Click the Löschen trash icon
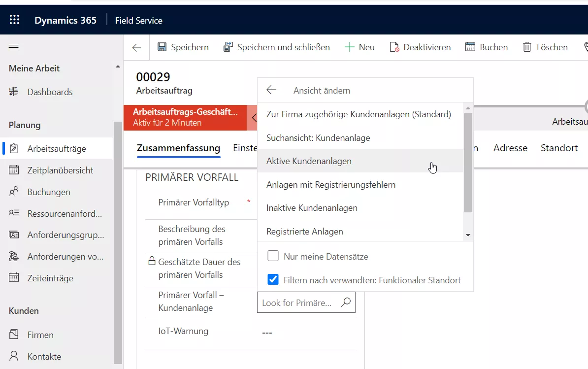The width and height of the screenshot is (588, 369). (527, 47)
